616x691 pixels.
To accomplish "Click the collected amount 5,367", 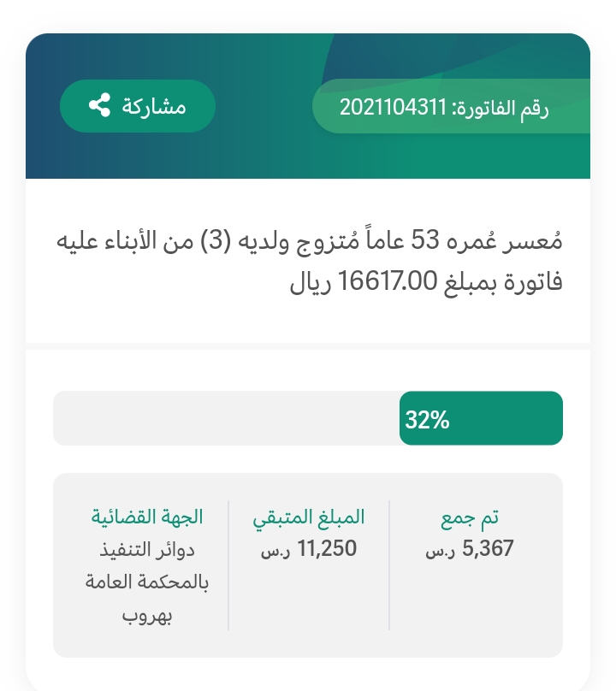I will coord(488,549).
